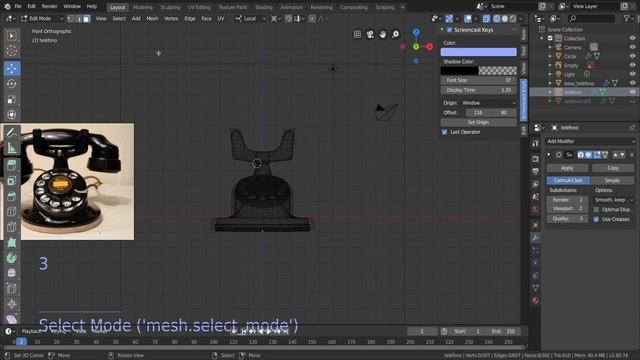Click the outliner search field
This screenshot has height=360, width=640.
tap(591, 18)
